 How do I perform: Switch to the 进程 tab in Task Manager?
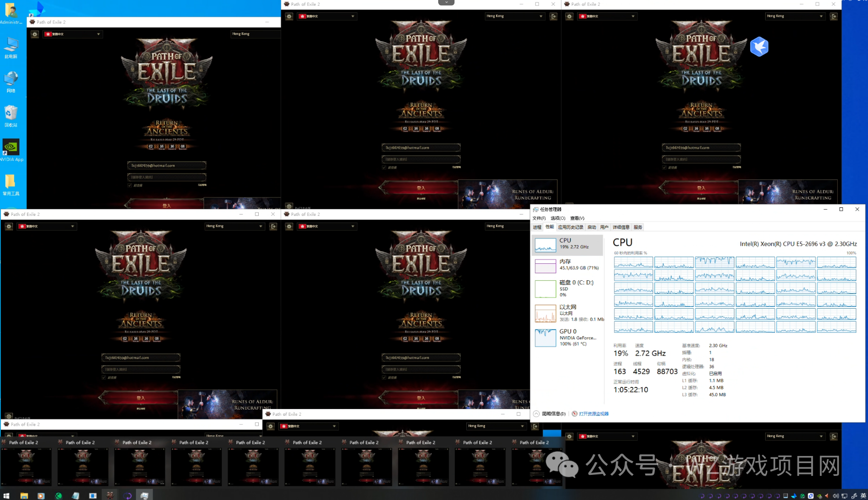pos(537,227)
